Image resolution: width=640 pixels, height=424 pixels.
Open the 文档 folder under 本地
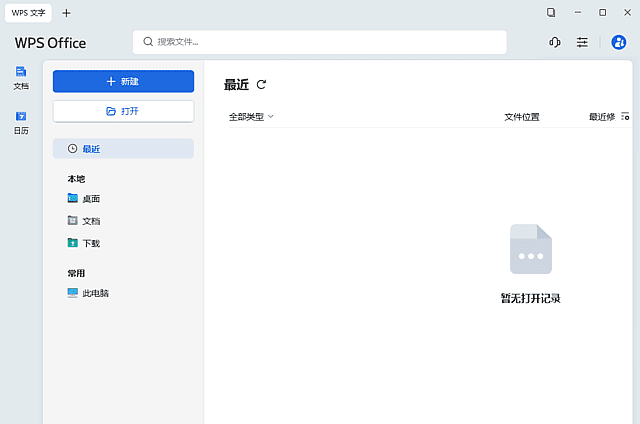pyautogui.click(x=84, y=221)
